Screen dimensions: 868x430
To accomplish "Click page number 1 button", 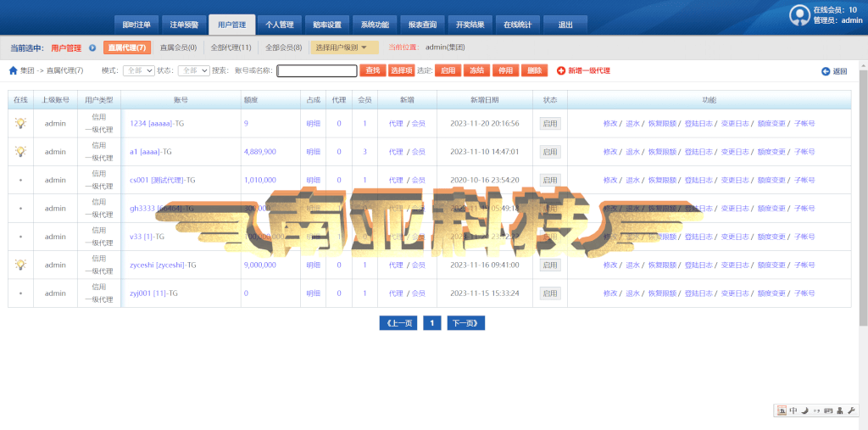I will [x=431, y=323].
